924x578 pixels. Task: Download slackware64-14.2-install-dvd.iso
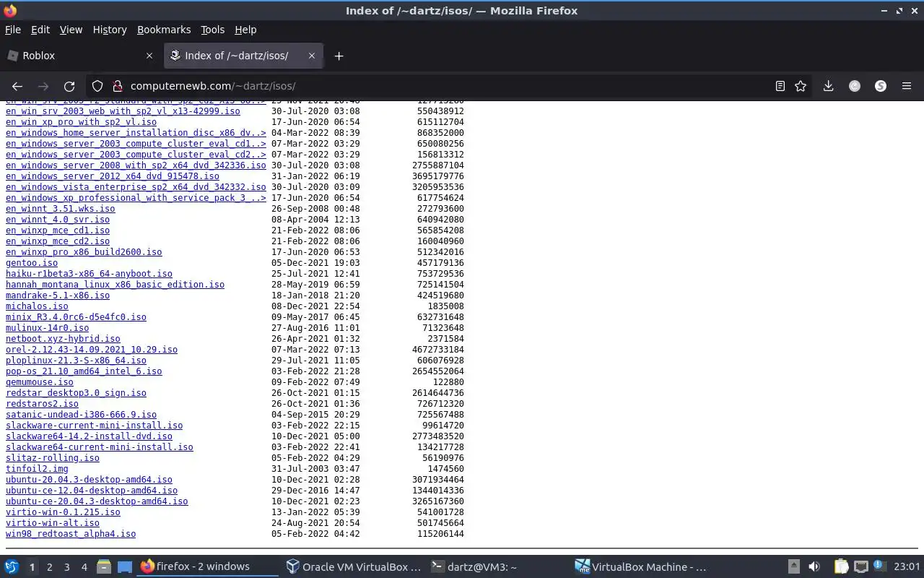click(89, 436)
